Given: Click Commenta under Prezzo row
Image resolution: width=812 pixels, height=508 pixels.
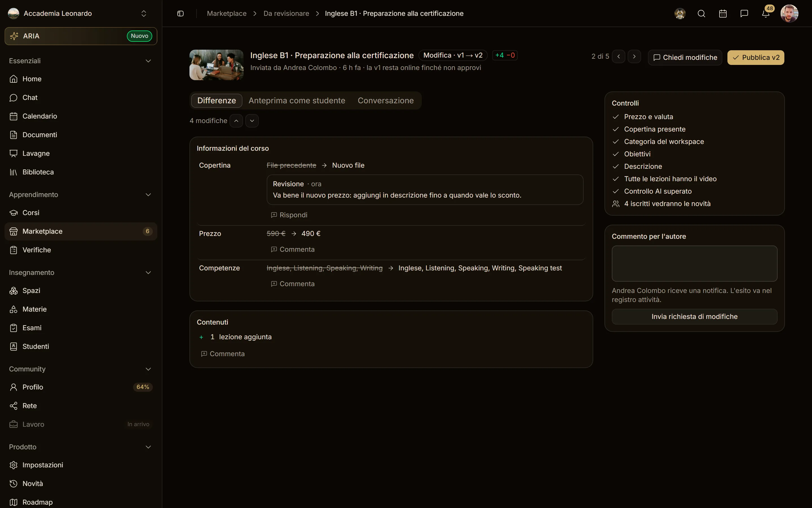Looking at the screenshot, I should (x=293, y=249).
